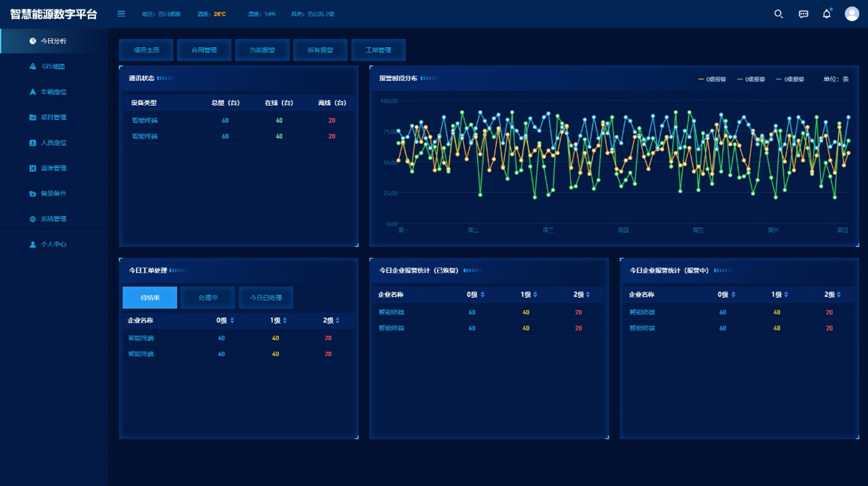The height and width of the screenshot is (486, 868).
Task: Sort 今日工单处理 table by 2级
Action: 338,320
